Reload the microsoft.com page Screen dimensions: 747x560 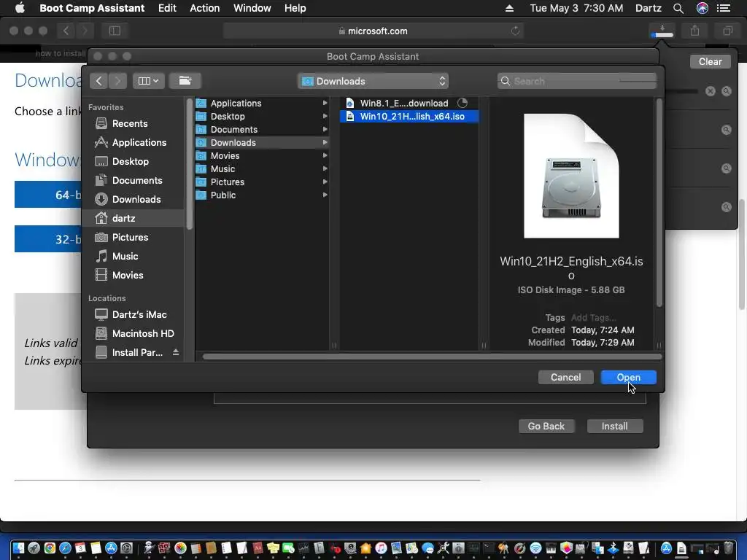click(515, 31)
